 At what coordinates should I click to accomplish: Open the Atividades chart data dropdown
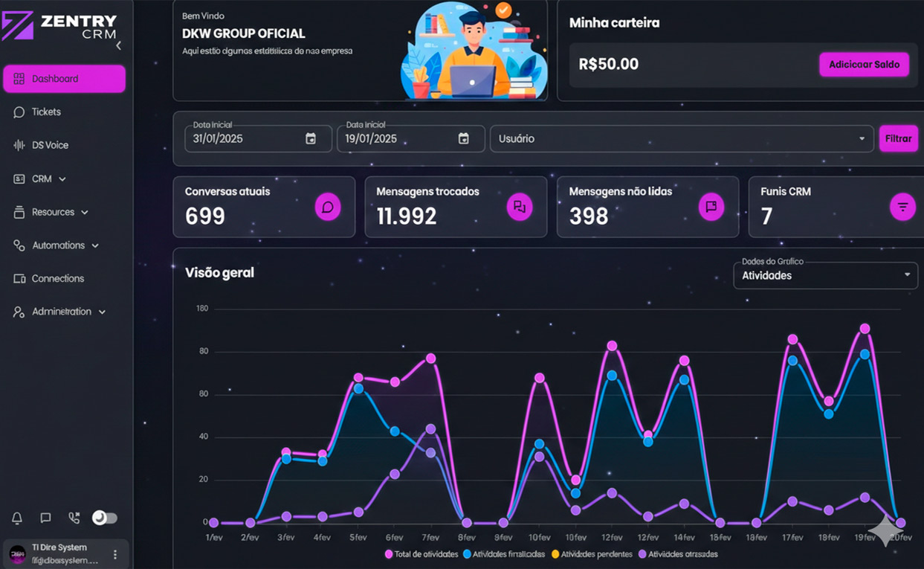(825, 275)
